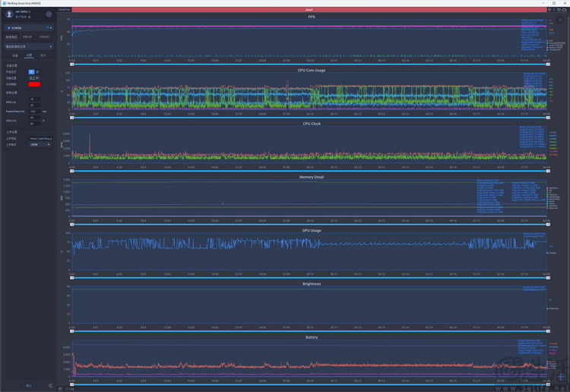Select the SceneTab tab above the charts

tap(65, 10)
